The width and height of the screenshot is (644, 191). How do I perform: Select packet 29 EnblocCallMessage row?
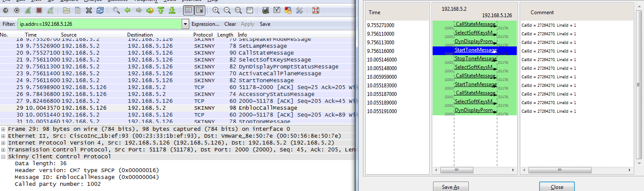pos(178,108)
